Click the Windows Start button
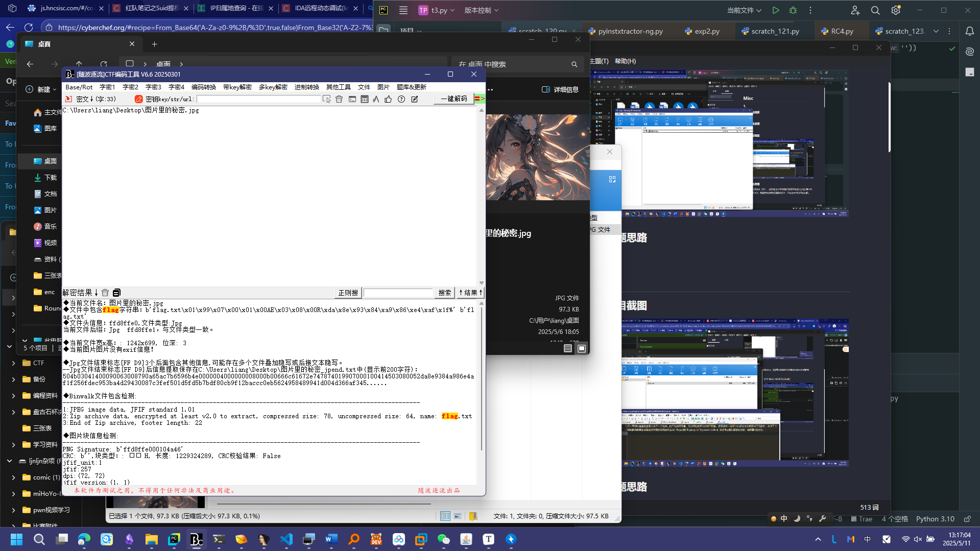This screenshot has height=551, width=980. click(x=17, y=539)
